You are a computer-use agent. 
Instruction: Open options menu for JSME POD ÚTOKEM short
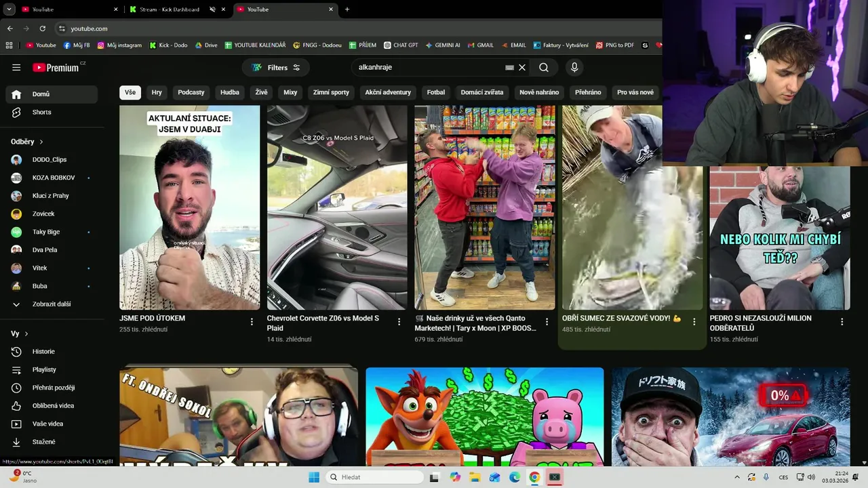(252, 322)
